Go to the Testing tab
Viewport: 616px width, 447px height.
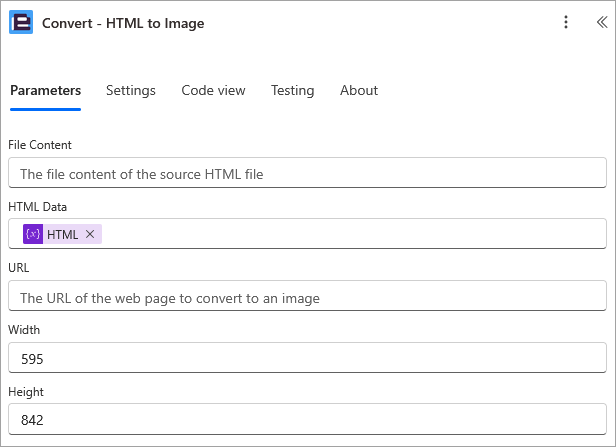click(x=293, y=90)
